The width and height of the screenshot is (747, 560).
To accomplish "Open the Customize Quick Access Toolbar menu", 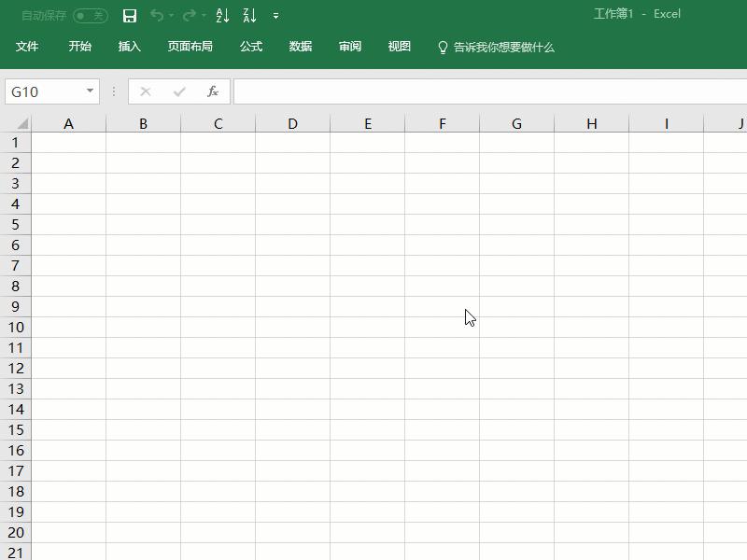I will [x=275, y=15].
